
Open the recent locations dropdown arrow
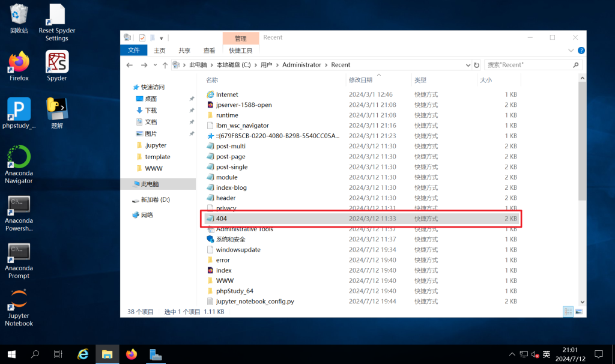pos(154,65)
